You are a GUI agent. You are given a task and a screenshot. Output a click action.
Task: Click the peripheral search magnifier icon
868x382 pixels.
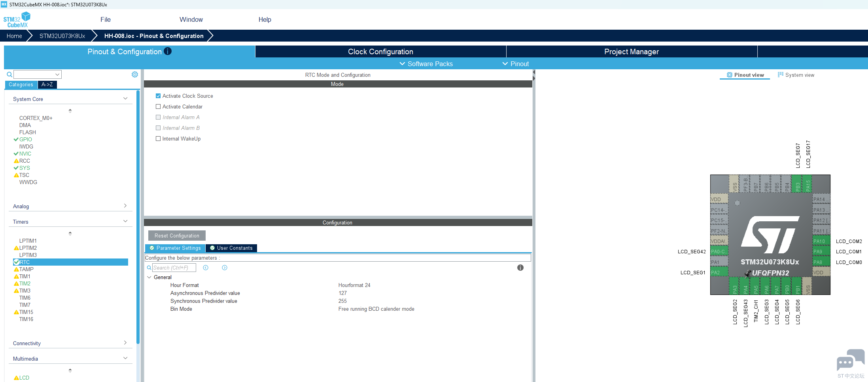(9, 74)
